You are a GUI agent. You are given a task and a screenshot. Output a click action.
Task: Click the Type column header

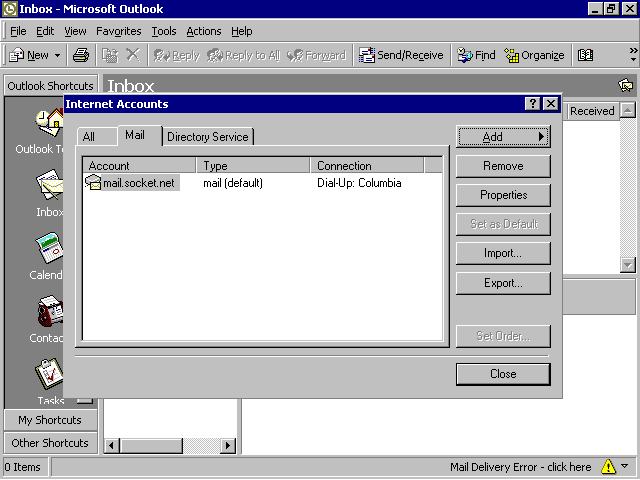pos(253,166)
